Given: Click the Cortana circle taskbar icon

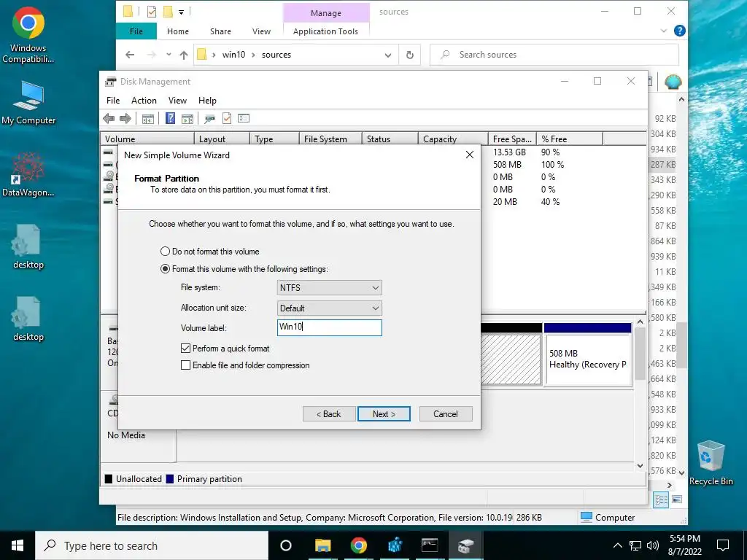Looking at the screenshot, I should tap(286, 545).
